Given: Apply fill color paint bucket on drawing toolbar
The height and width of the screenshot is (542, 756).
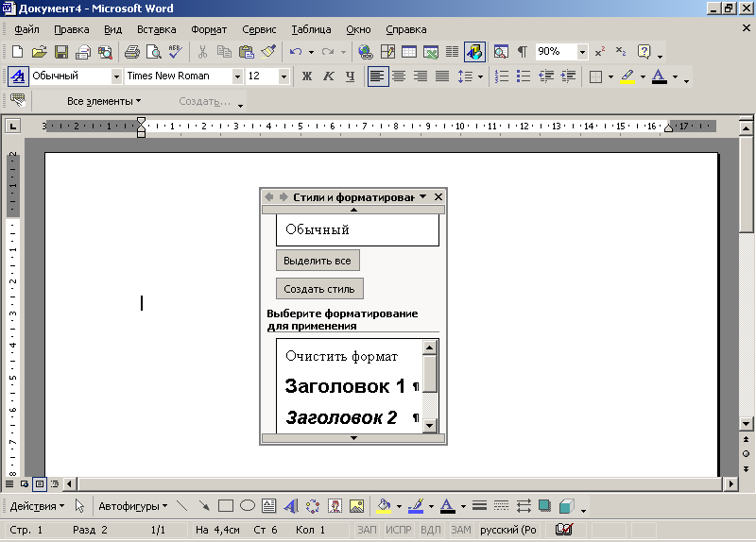Looking at the screenshot, I should point(384,506).
